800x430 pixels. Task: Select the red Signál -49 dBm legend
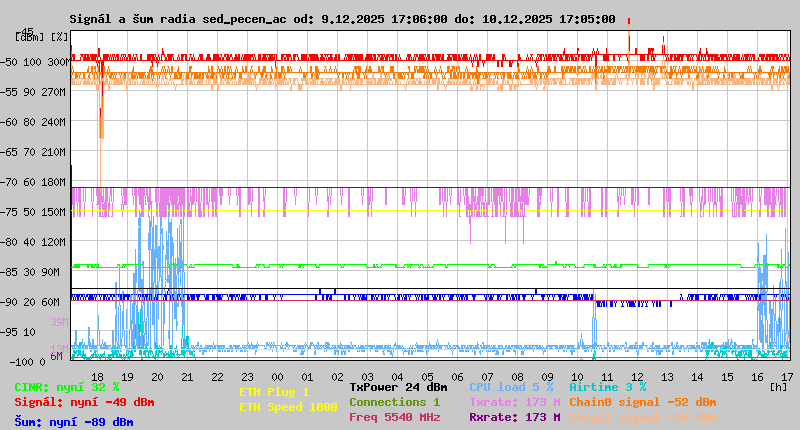point(84,402)
